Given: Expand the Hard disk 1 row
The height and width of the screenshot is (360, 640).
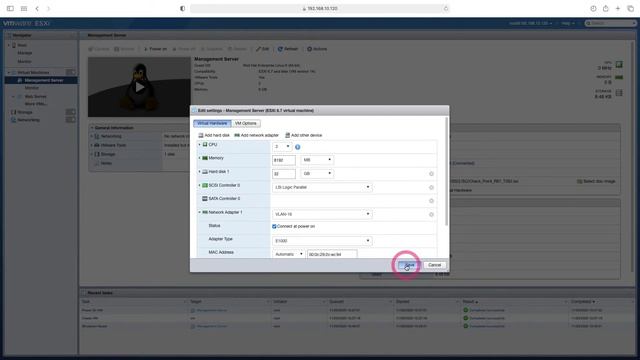Looking at the screenshot, I should coord(200,171).
